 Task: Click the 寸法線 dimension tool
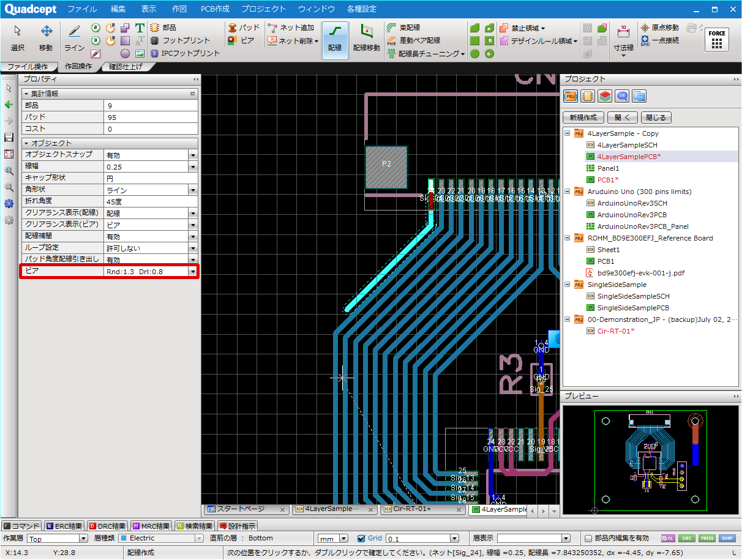point(623,37)
